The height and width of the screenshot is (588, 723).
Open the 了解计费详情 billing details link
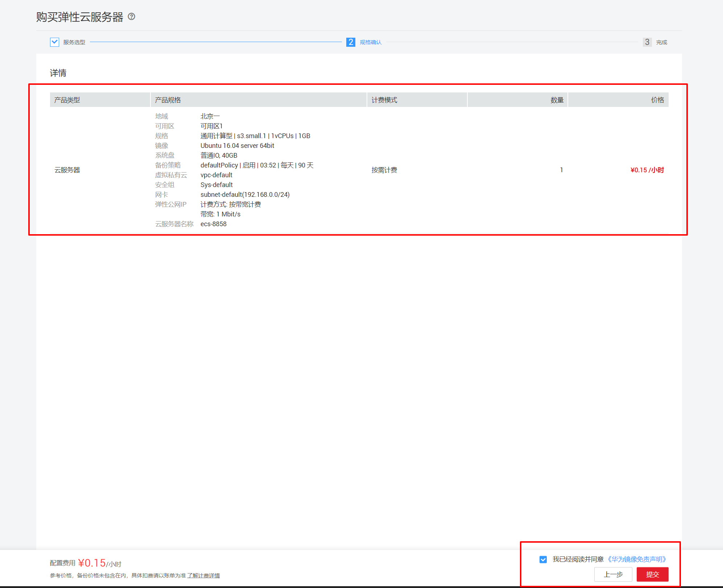pos(203,576)
